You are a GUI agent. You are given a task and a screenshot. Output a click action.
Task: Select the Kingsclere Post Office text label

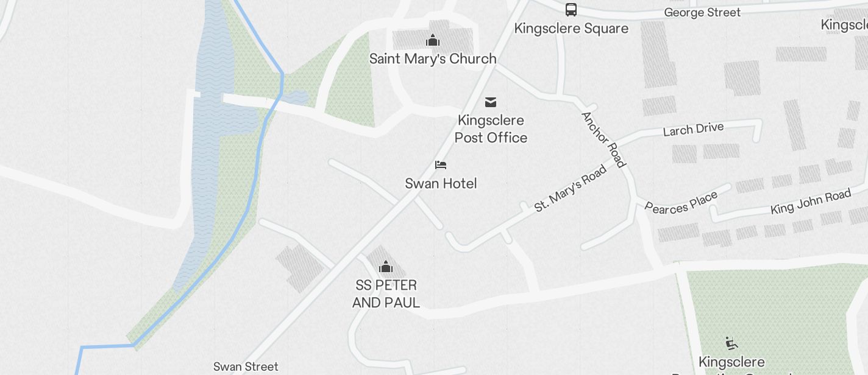491,129
